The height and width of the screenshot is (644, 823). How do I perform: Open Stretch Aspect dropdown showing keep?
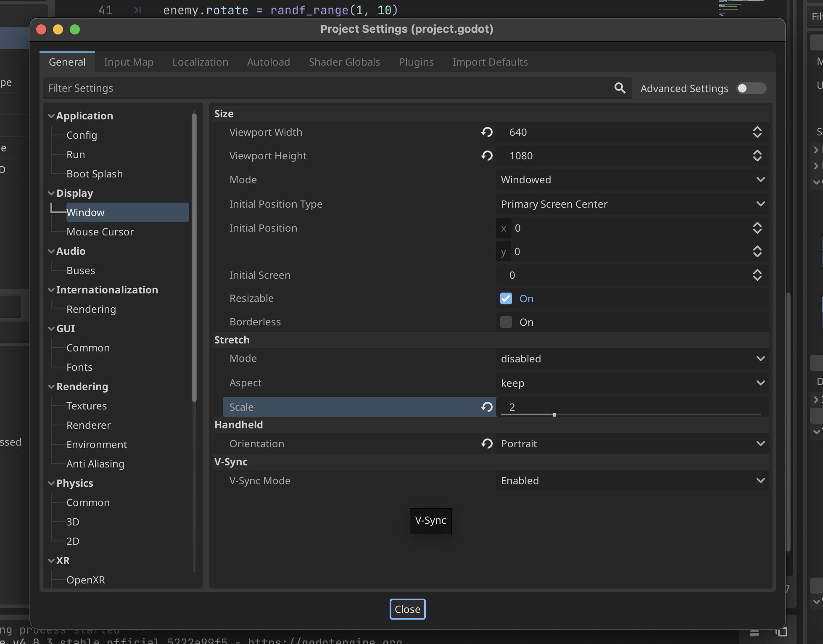pos(633,383)
